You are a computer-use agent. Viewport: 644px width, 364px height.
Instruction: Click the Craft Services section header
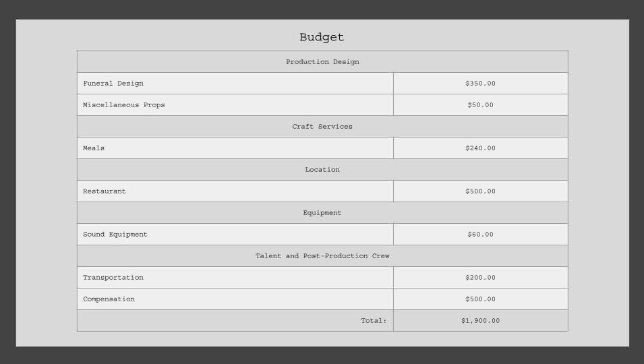(x=322, y=127)
